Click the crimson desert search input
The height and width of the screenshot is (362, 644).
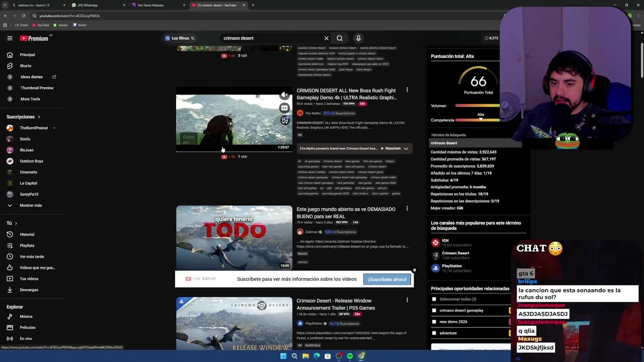point(272,38)
